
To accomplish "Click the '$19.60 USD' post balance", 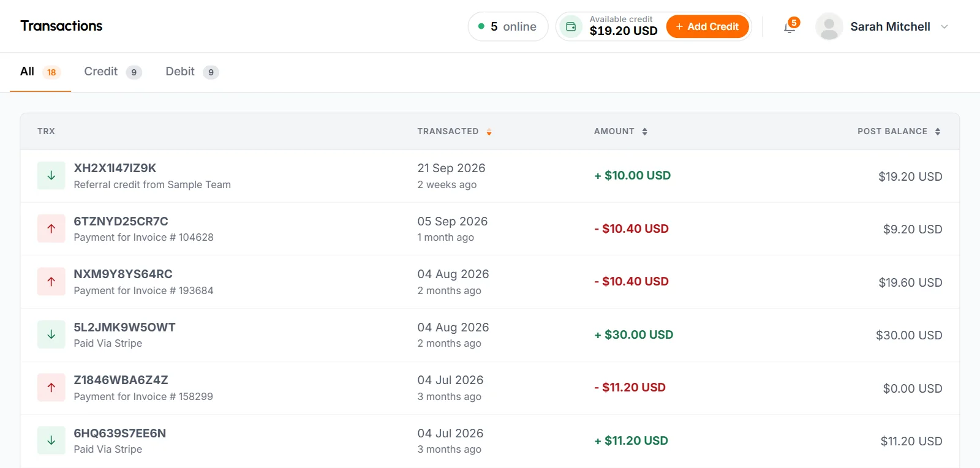I will tap(910, 282).
